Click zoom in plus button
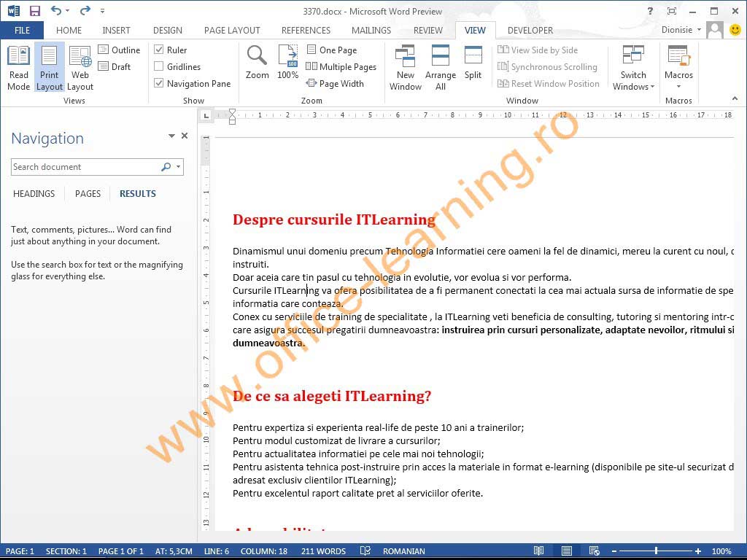Image resolution: width=747 pixels, height=560 pixels. pos(698,551)
